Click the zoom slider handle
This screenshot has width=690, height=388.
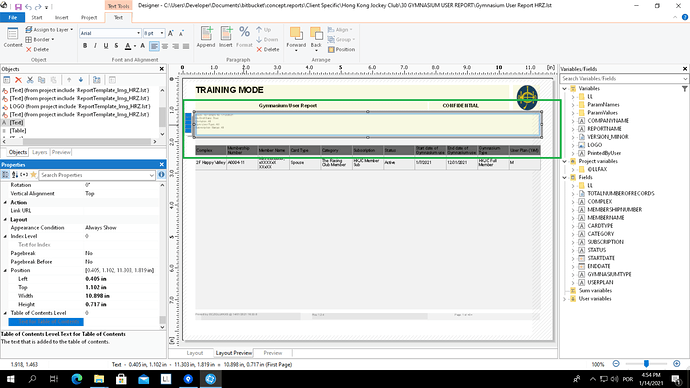point(646,364)
